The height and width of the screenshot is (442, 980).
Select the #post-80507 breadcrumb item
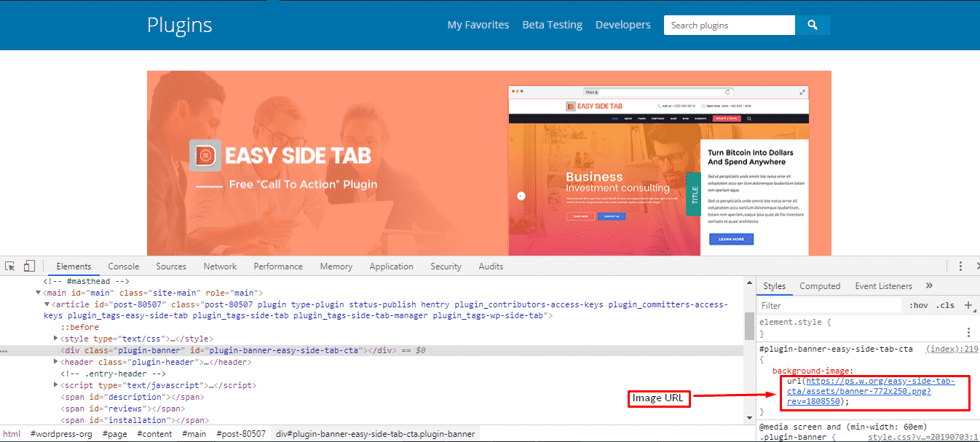241,434
